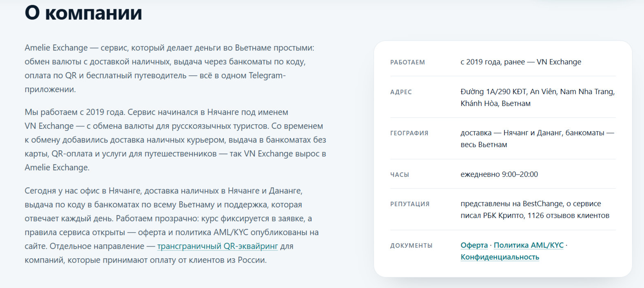Select the АДРЕС label
The height and width of the screenshot is (288, 644).
(401, 92)
